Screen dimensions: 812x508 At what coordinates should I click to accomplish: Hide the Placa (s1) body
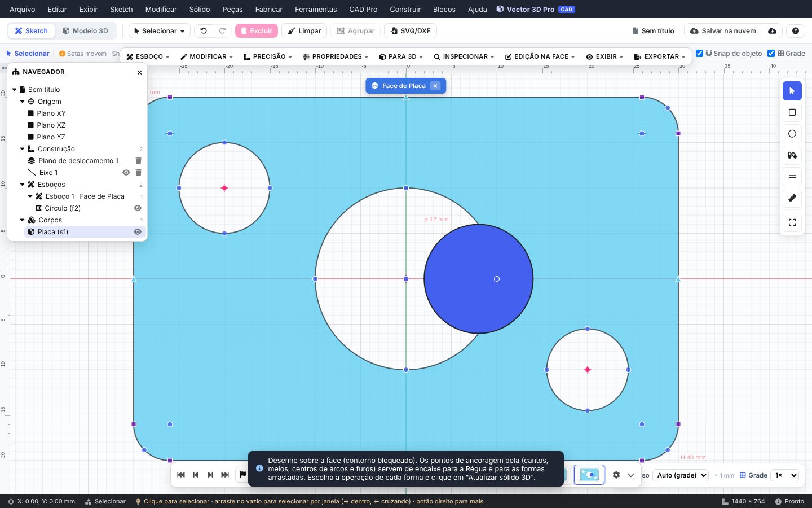click(138, 232)
